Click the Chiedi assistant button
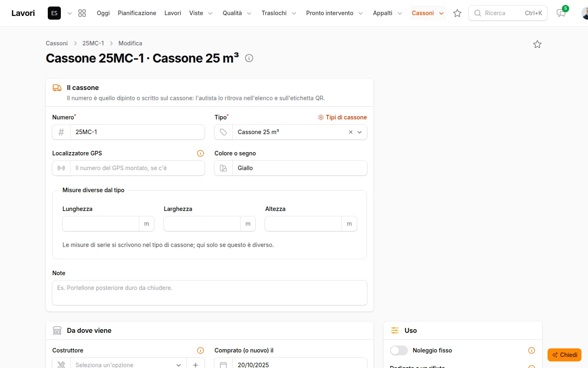The image size is (588, 368). click(x=564, y=355)
